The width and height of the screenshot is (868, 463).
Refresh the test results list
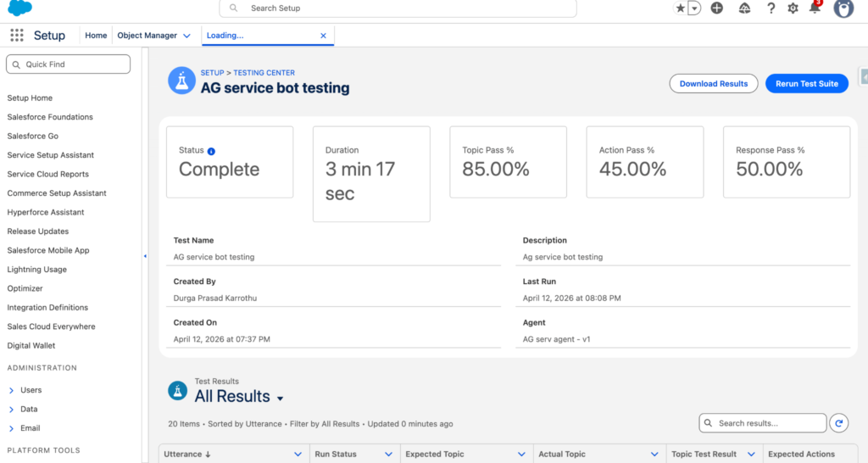pyautogui.click(x=838, y=423)
